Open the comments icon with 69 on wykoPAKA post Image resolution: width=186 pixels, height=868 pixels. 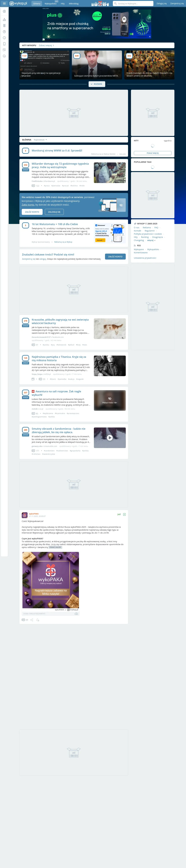(x=23, y=620)
